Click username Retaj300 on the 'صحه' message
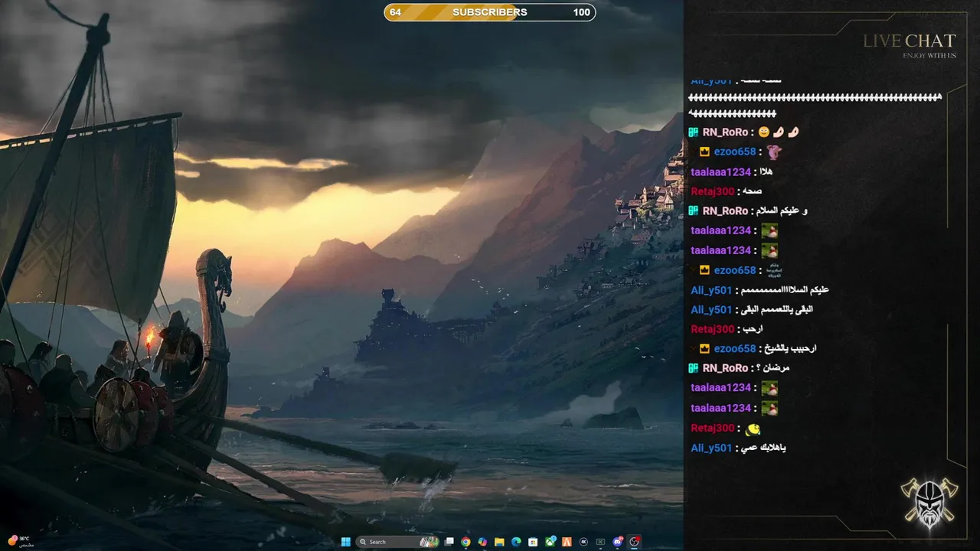Screen dimensions: 980x551 [713, 191]
